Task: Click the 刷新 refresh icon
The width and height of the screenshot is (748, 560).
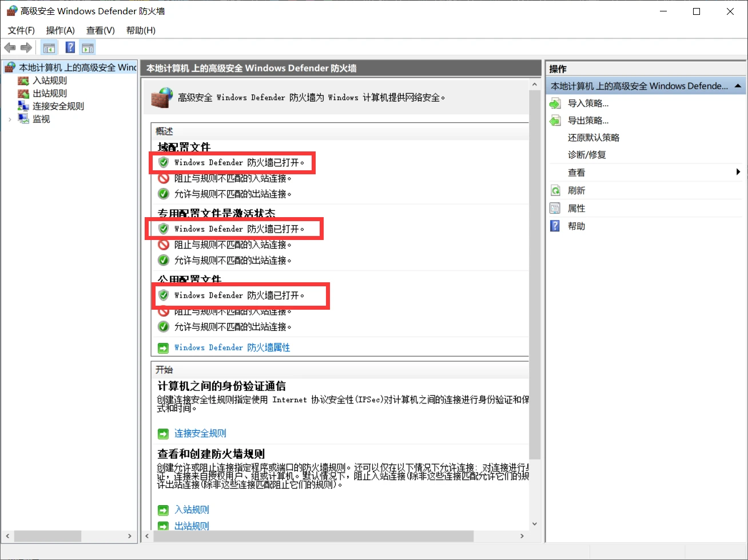Action: (x=555, y=190)
